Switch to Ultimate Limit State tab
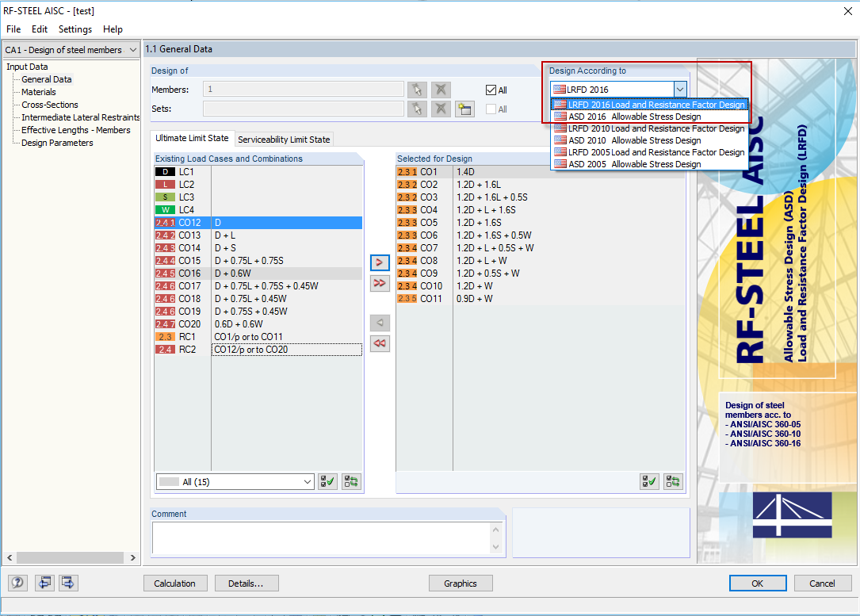The width and height of the screenshot is (860, 616). 192,138
